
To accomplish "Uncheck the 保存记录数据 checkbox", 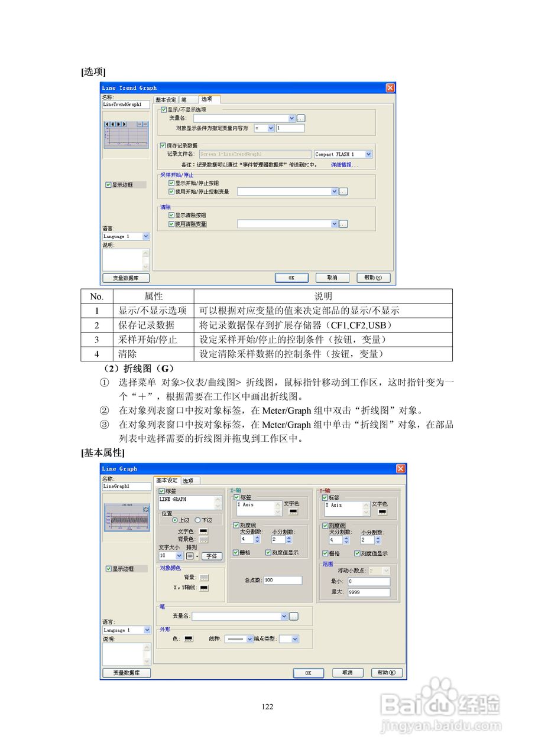I will coord(162,145).
